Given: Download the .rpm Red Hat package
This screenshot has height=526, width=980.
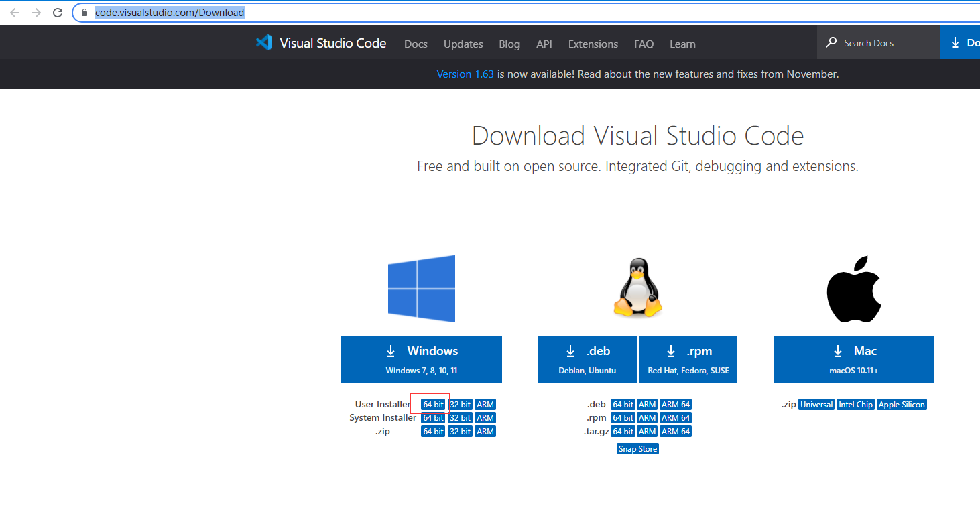Looking at the screenshot, I should 688,359.
